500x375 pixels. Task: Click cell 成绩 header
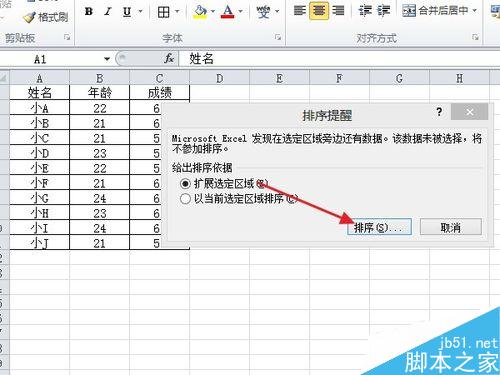159,92
